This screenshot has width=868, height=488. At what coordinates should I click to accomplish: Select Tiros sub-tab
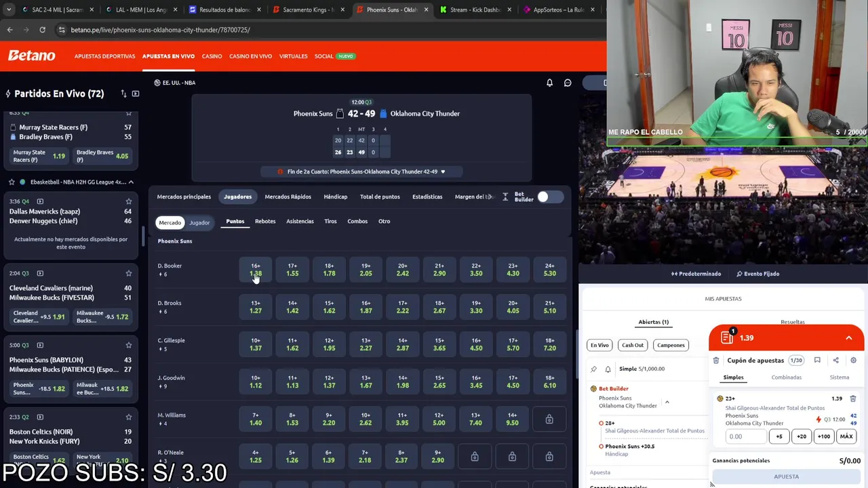[330, 221]
